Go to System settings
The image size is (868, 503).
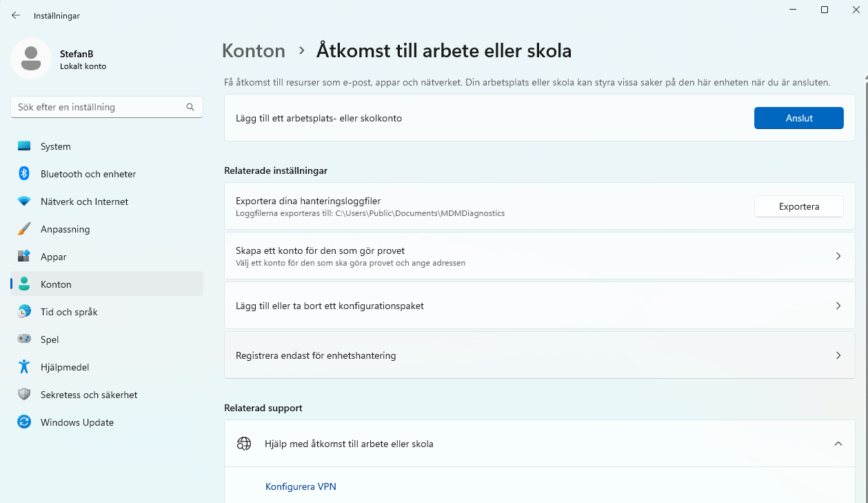point(107,146)
